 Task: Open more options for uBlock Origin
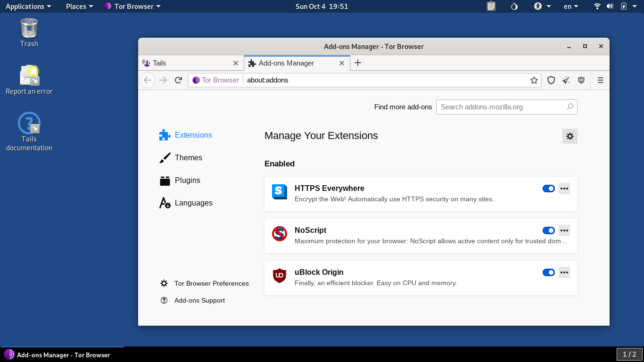click(564, 272)
